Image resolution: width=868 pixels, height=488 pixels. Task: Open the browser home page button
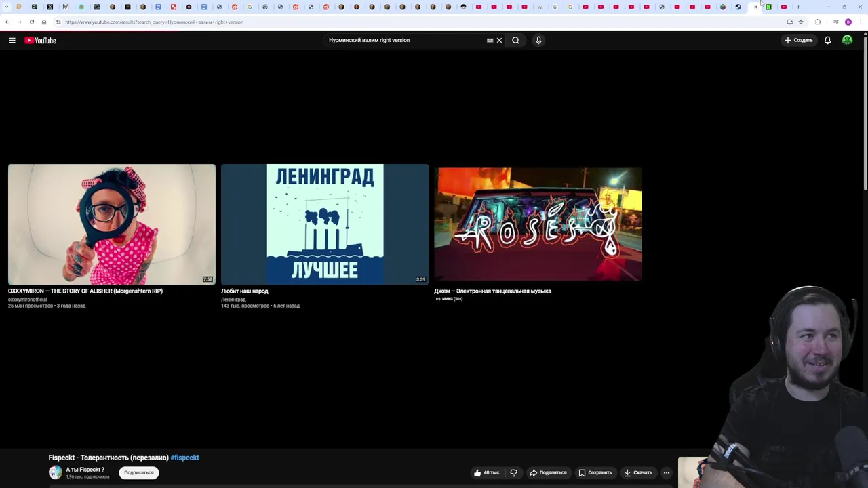point(43,22)
